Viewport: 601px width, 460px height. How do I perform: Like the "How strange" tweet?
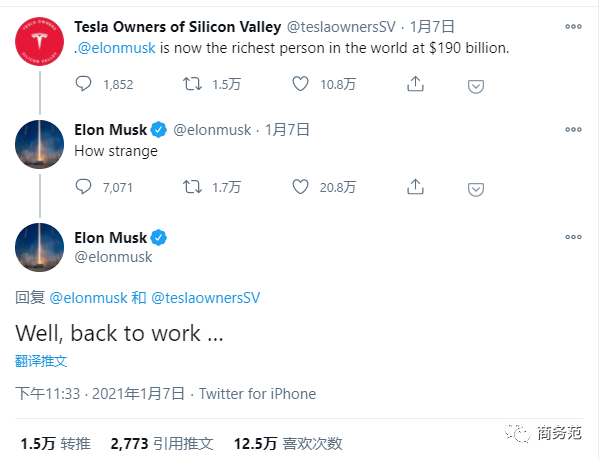pyautogui.click(x=300, y=187)
